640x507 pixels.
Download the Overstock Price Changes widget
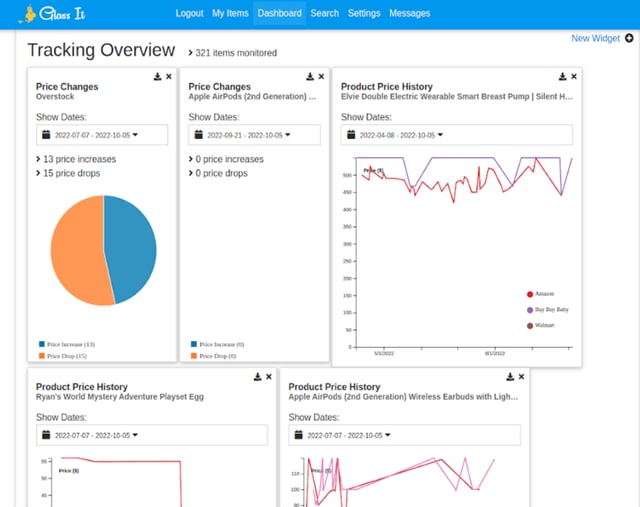pos(158,76)
